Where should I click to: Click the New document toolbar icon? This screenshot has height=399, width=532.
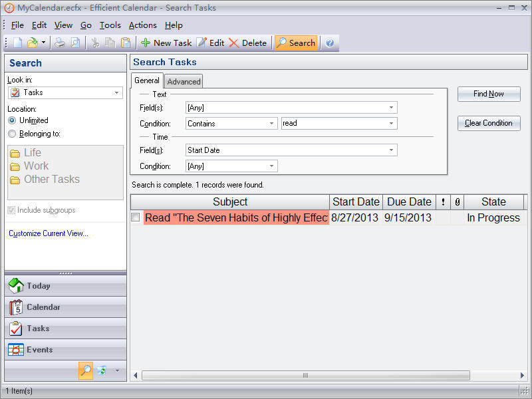(x=18, y=43)
